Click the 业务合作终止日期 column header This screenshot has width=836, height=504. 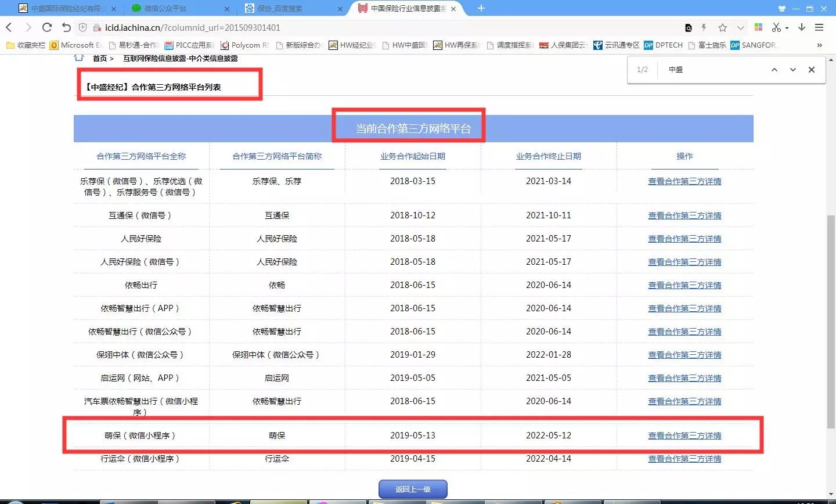pyautogui.click(x=549, y=156)
